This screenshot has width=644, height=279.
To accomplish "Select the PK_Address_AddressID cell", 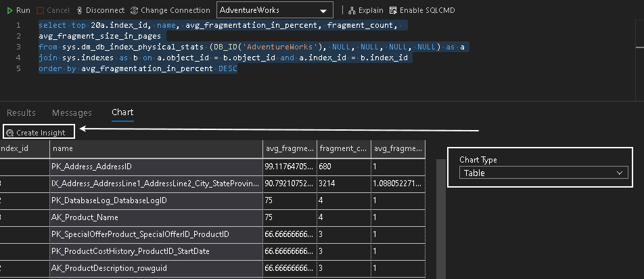I will pos(156,166).
